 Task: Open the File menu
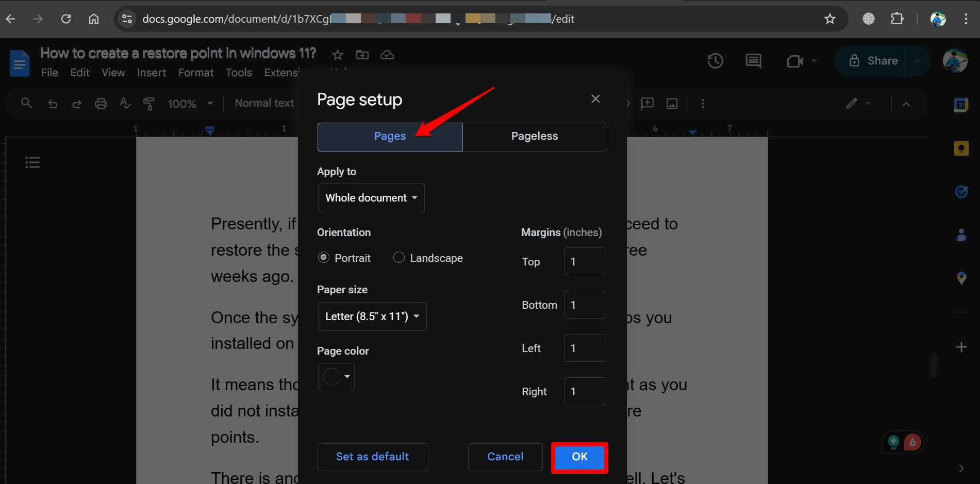click(49, 73)
